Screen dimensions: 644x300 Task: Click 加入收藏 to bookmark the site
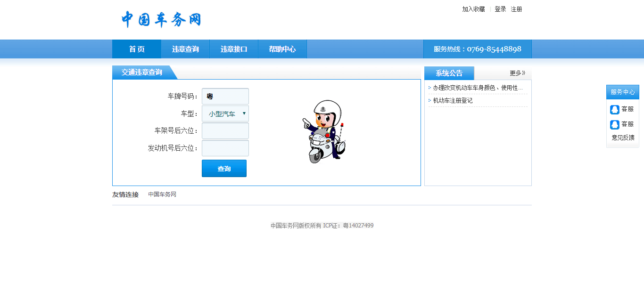point(473,9)
